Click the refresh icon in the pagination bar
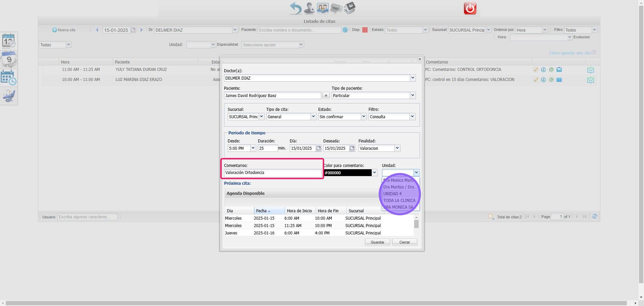The width and height of the screenshot is (644, 306). [x=594, y=217]
